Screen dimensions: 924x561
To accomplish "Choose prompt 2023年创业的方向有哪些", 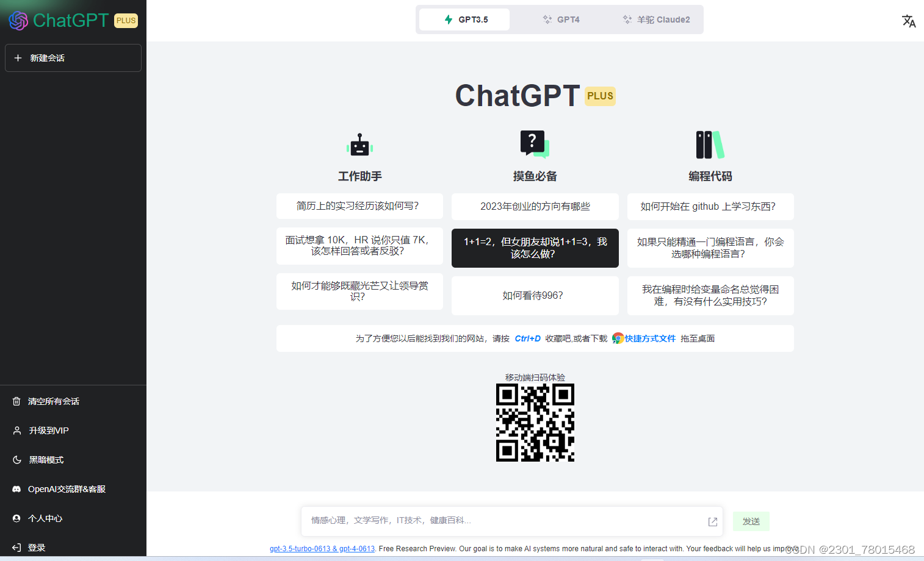I will pos(535,207).
